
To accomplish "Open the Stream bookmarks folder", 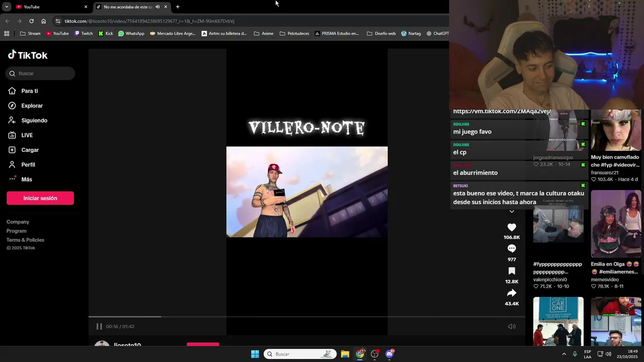I will [30, 34].
